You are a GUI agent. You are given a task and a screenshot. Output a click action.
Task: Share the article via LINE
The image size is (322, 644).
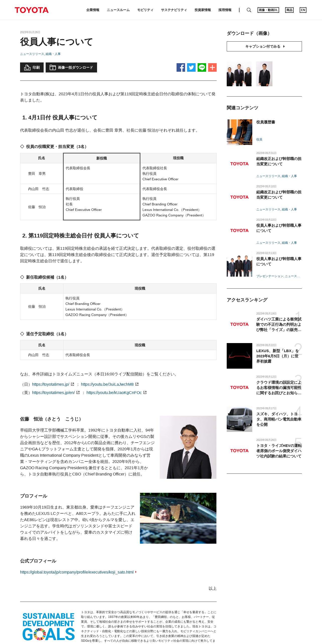202,67
